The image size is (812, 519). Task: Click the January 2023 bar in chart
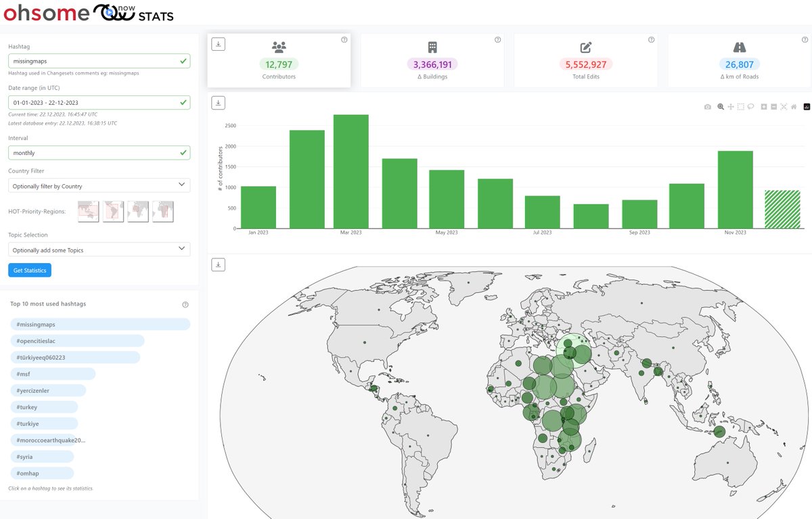[258, 207]
